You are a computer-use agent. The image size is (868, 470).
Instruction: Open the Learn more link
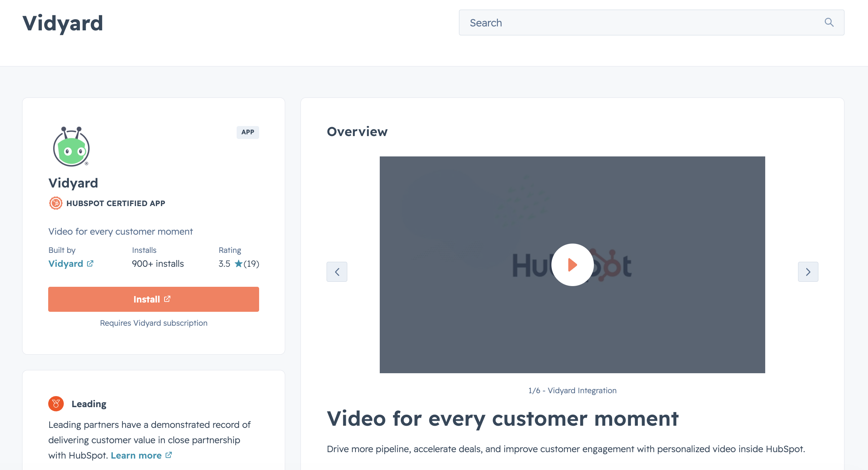(x=136, y=455)
